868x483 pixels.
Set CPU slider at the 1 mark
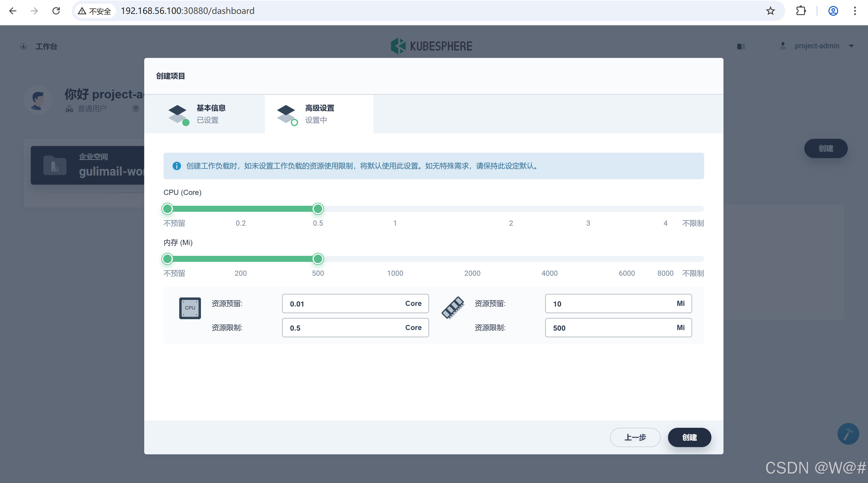coord(395,209)
